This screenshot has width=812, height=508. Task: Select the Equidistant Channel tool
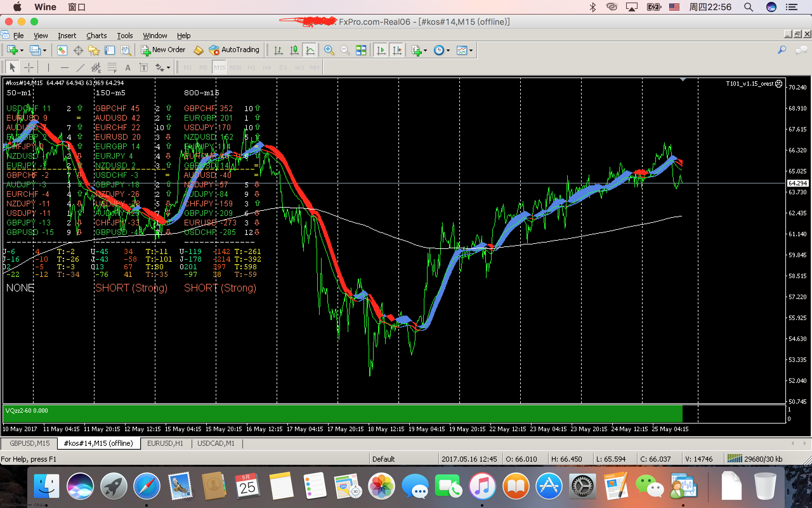pos(96,68)
